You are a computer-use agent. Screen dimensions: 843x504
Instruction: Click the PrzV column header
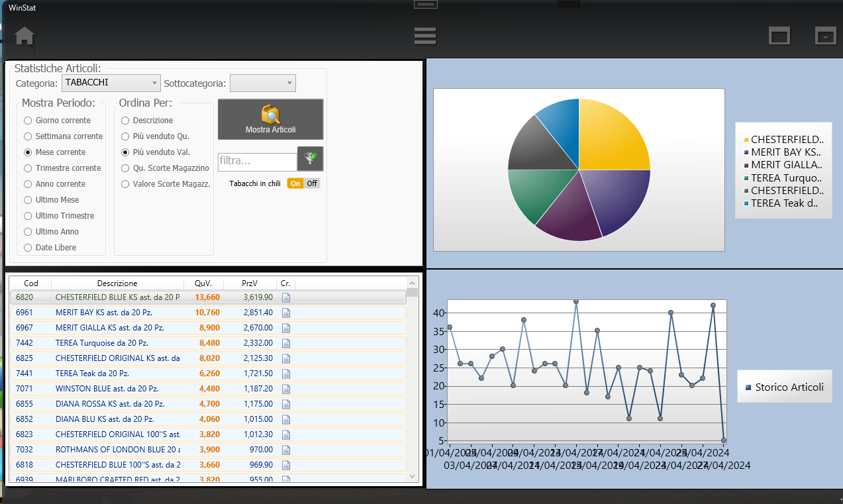[x=250, y=283]
